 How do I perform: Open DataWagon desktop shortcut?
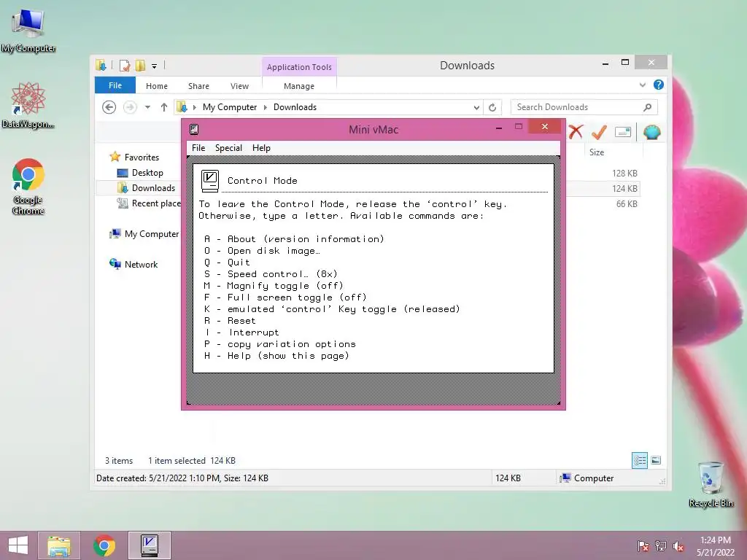pos(28,105)
